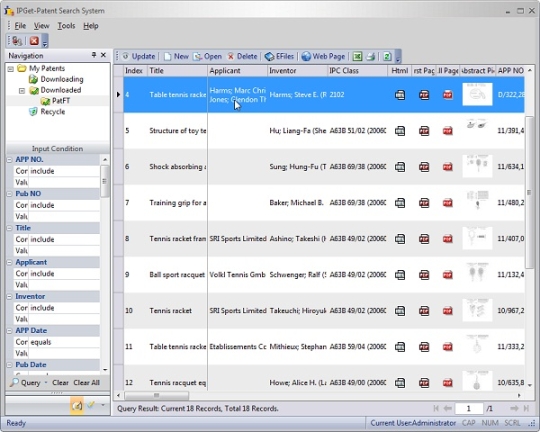Click the checkmark icon at bottom of navigation
The width and height of the screenshot is (540, 432).
coord(91,405)
